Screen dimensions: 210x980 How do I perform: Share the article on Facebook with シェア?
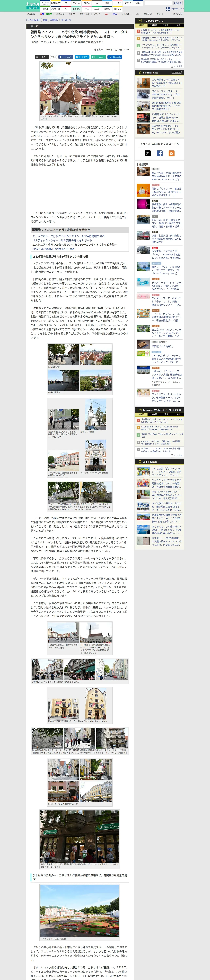66,57
